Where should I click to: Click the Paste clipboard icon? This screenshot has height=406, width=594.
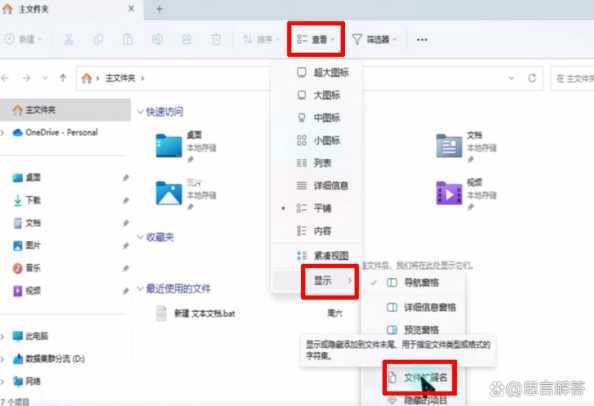(128, 39)
